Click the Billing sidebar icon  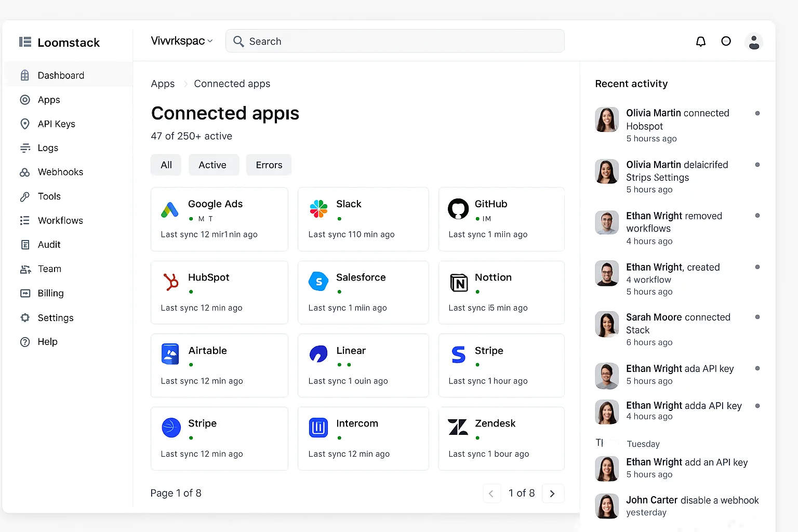pyautogui.click(x=25, y=293)
